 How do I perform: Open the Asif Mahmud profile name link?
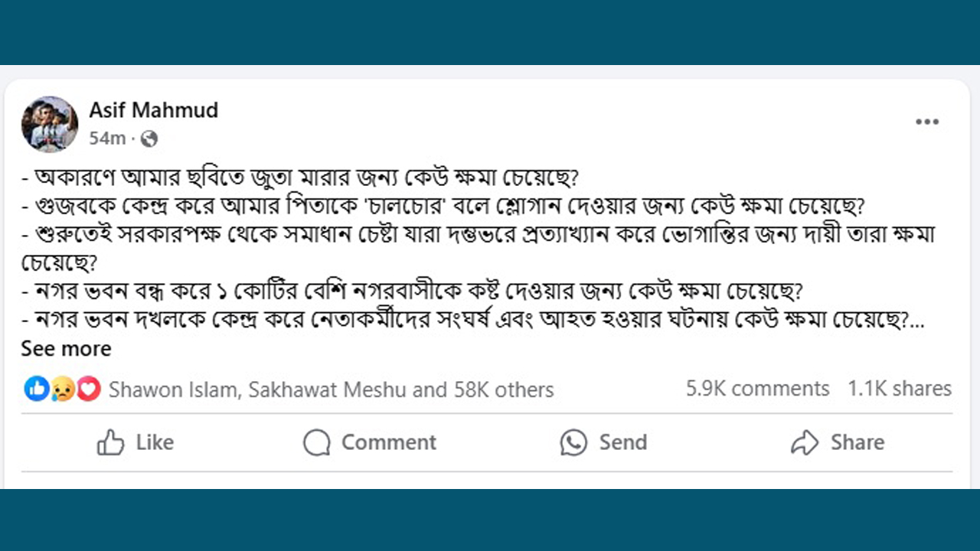pyautogui.click(x=153, y=110)
